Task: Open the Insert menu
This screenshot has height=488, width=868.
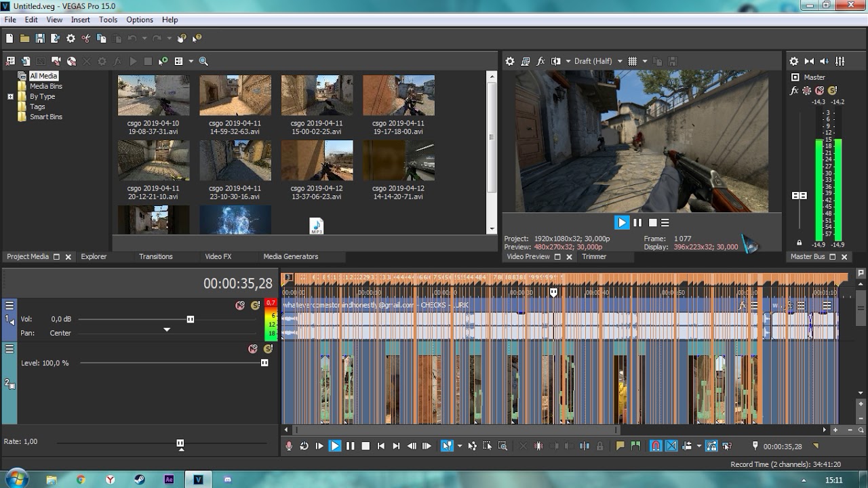Action: [81, 20]
